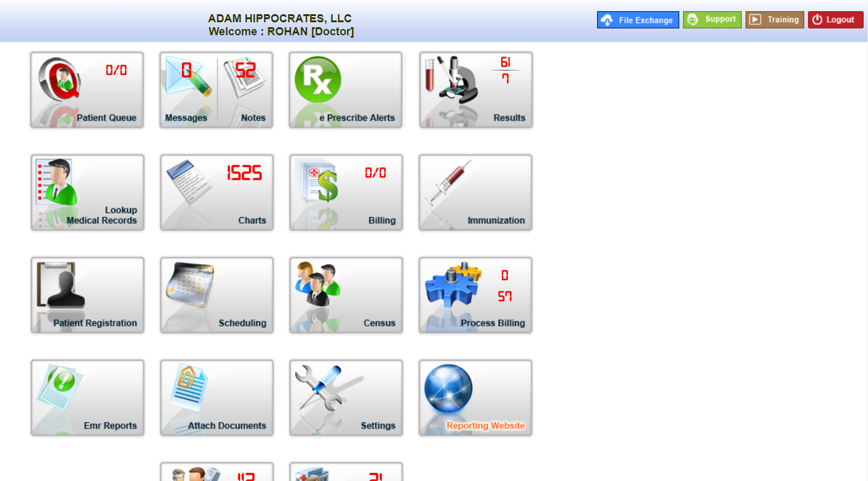
Task: Open the Patient Queue tile
Action: (87, 90)
